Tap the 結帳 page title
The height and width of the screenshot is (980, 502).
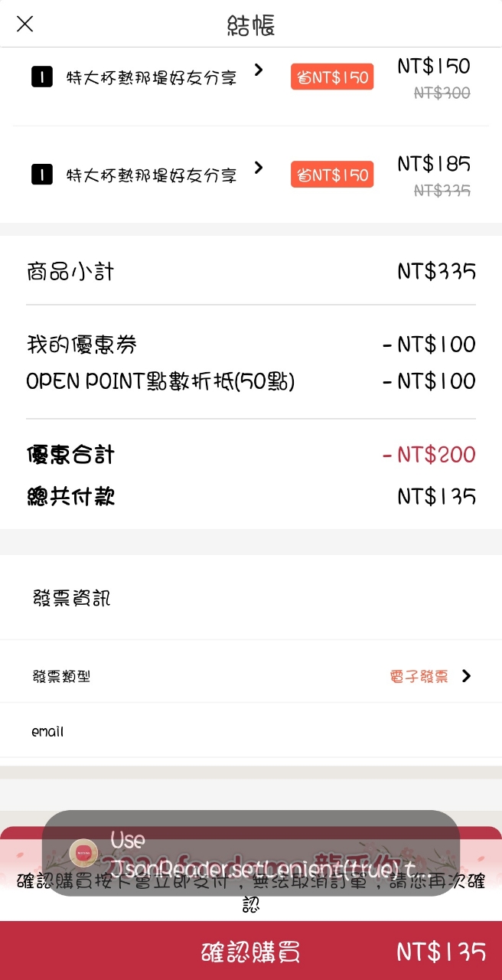pyautogui.click(x=251, y=25)
